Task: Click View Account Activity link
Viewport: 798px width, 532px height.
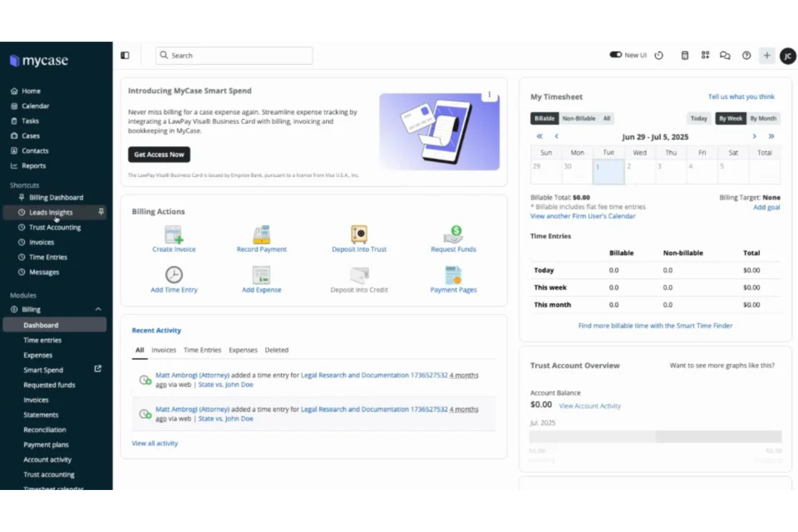Action: 590,406
